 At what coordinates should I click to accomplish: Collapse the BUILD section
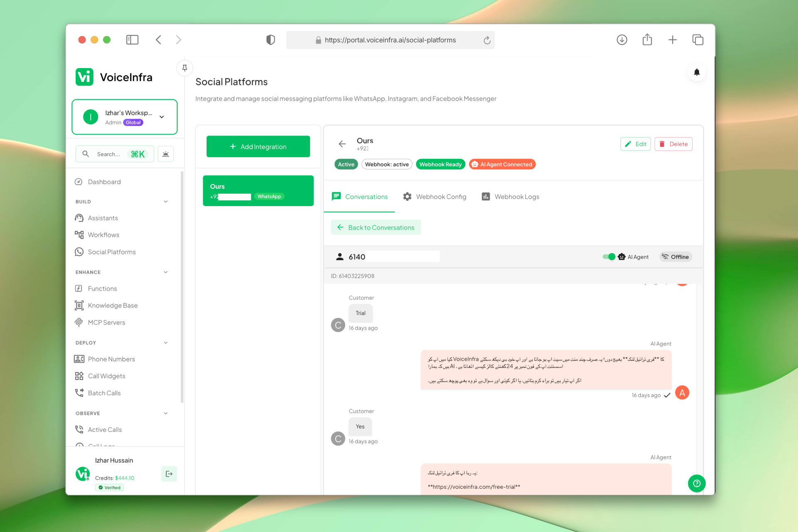click(x=166, y=202)
